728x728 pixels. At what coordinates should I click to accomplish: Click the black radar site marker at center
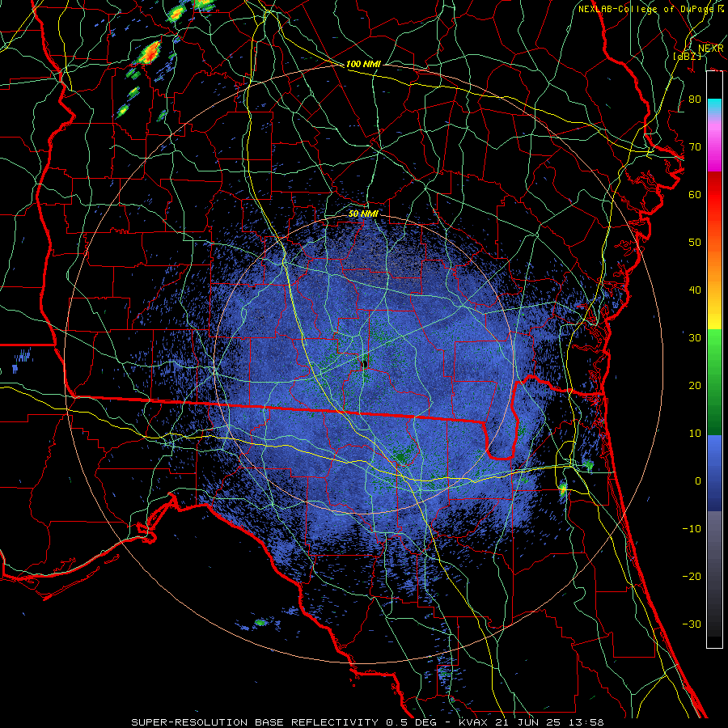tap(364, 363)
